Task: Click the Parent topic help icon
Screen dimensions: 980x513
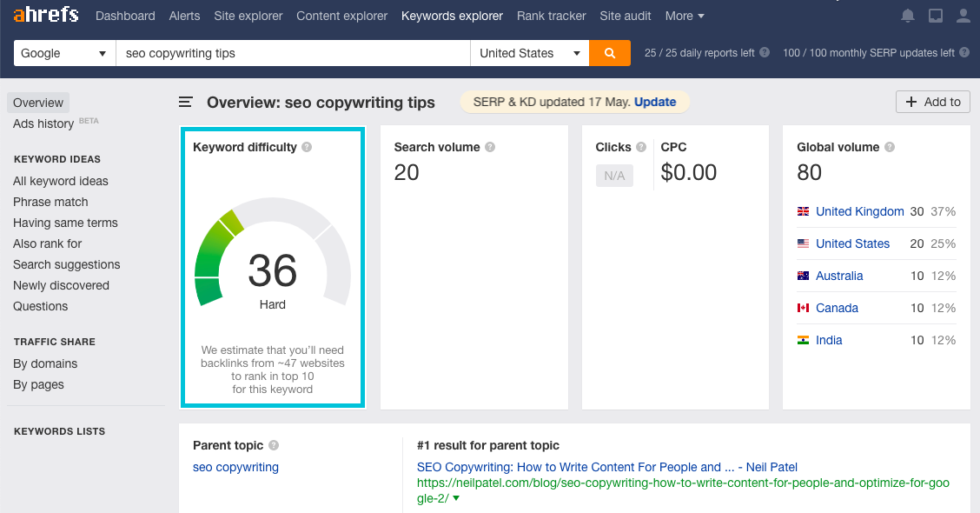Action: pos(274,445)
